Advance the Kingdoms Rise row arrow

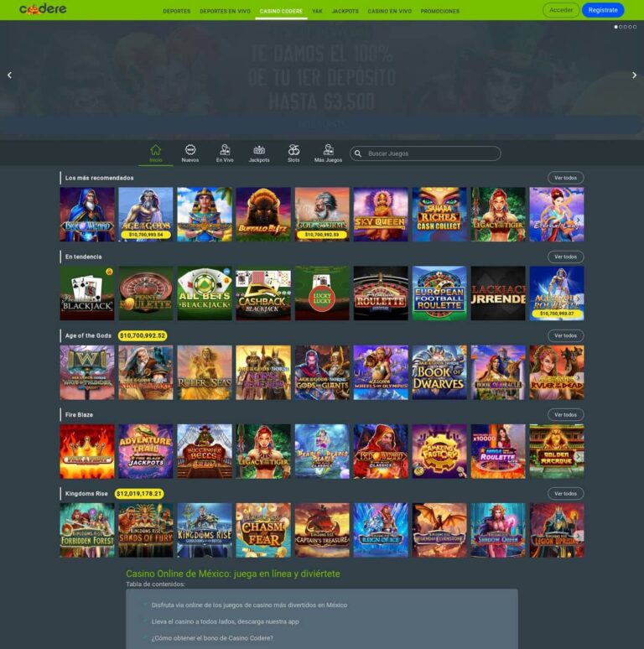(579, 536)
